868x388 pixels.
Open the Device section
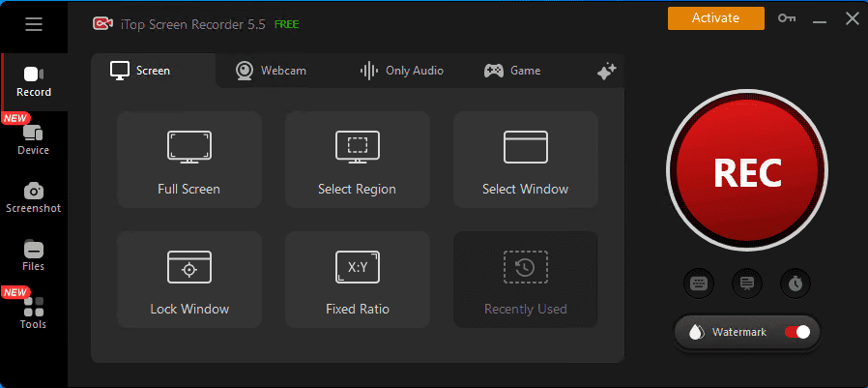pyautogui.click(x=34, y=138)
